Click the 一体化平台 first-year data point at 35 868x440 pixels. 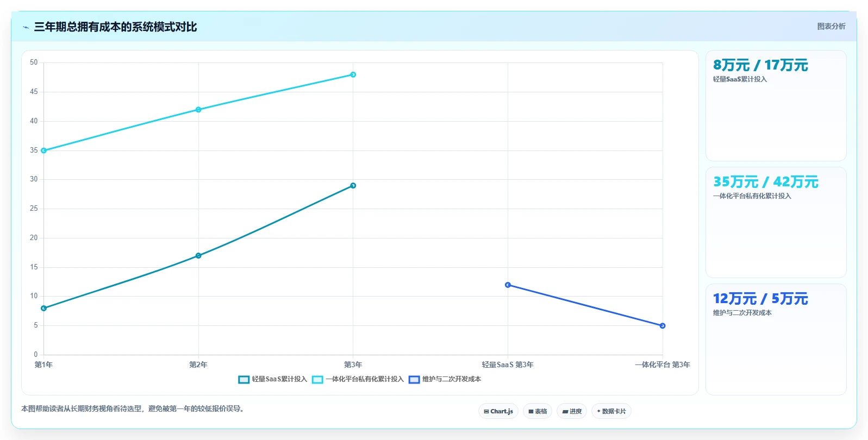tap(44, 150)
